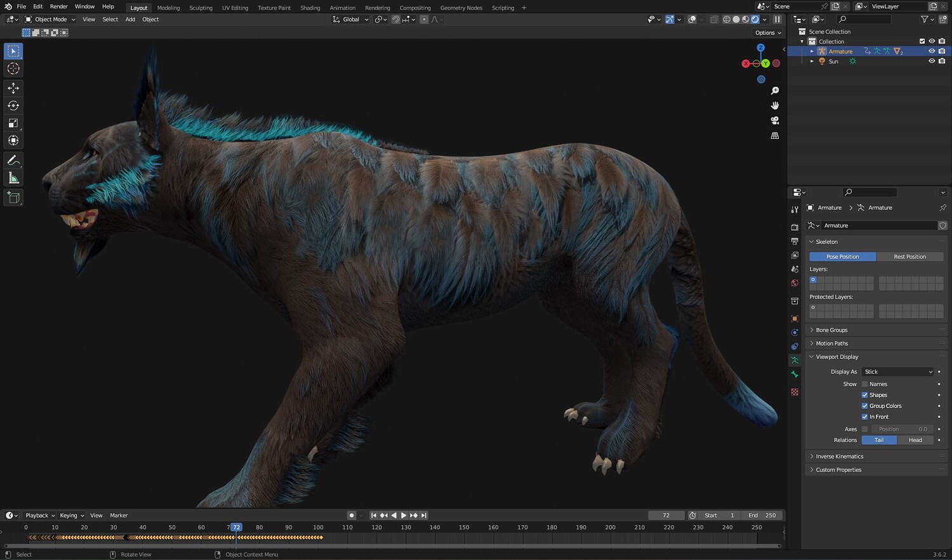Toggle camera view in the viewport

pos(775,120)
